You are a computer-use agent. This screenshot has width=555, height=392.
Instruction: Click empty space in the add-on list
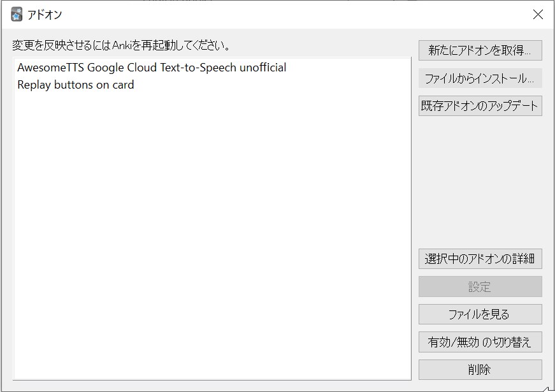point(212,234)
